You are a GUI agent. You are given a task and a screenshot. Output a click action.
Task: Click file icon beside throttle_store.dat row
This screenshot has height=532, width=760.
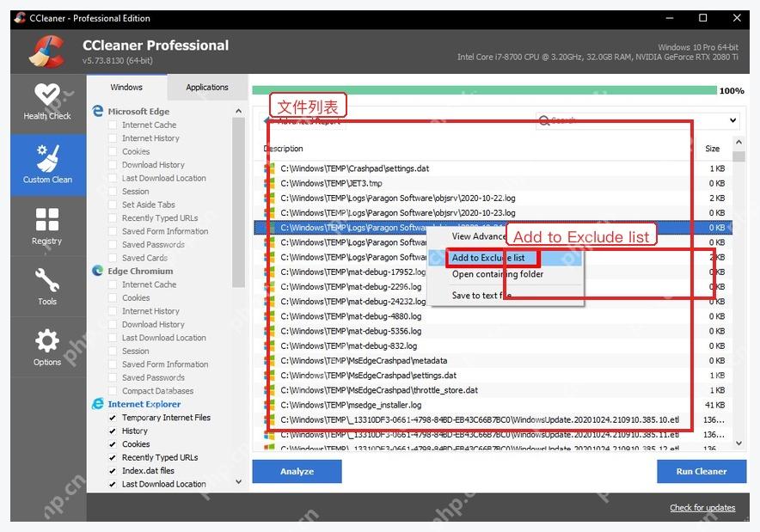tap(269, 390)
